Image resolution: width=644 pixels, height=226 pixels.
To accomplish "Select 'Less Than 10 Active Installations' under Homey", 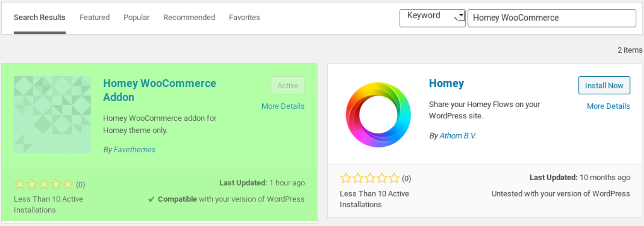I will [375, 199].
